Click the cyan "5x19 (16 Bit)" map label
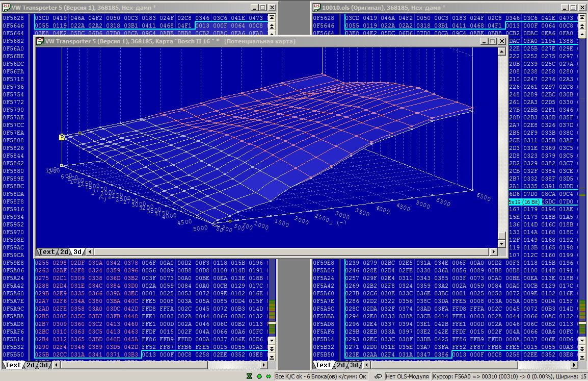Viewport: 588px width, 381px height. coord(525,202)
